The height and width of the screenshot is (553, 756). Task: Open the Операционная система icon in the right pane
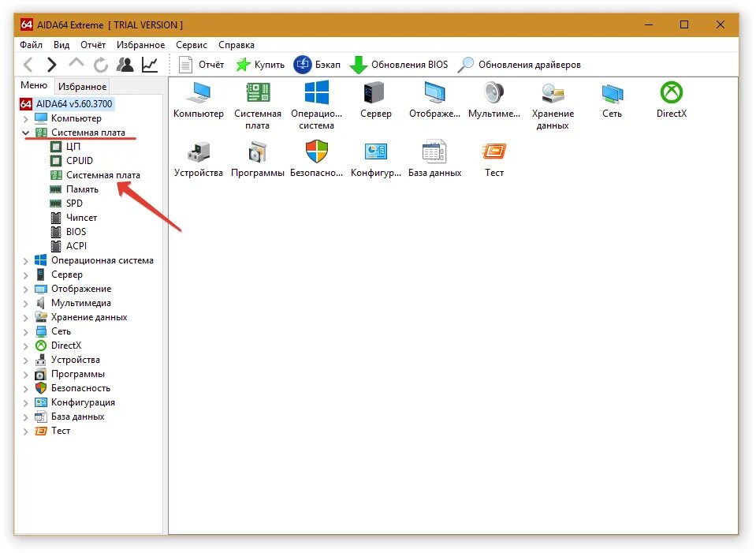(x=316, y=106)
